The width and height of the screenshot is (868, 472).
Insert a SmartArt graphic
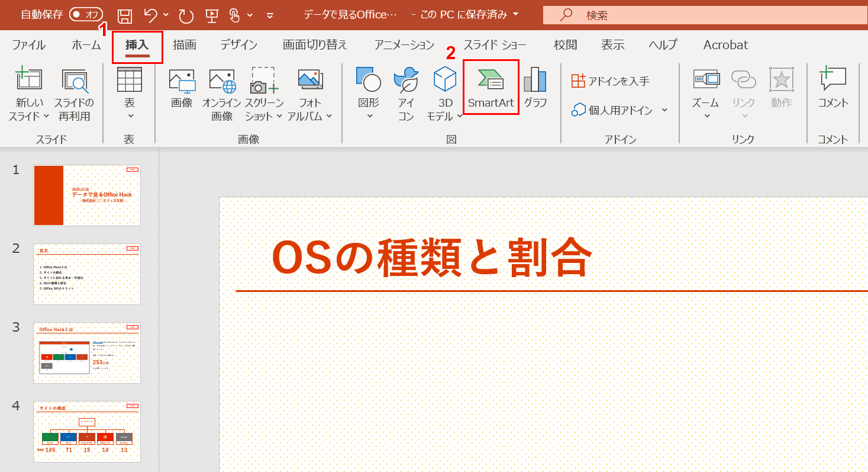[491, 88]
